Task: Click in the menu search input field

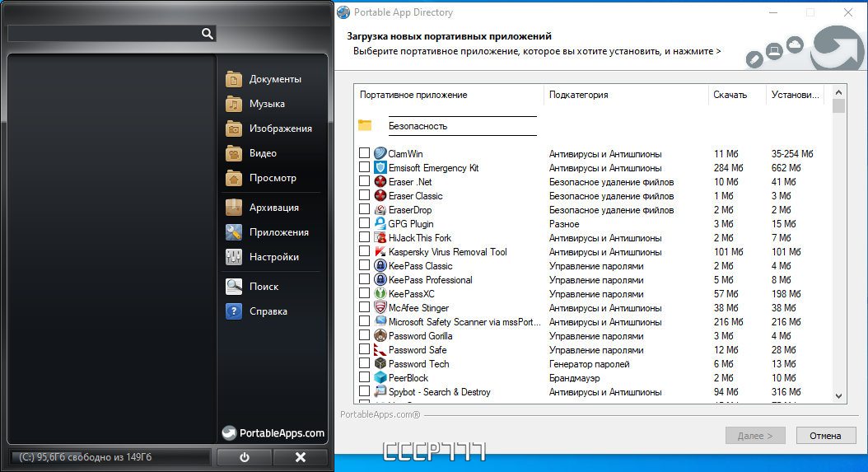Action: pyautogui.click(x=105, y=34)
